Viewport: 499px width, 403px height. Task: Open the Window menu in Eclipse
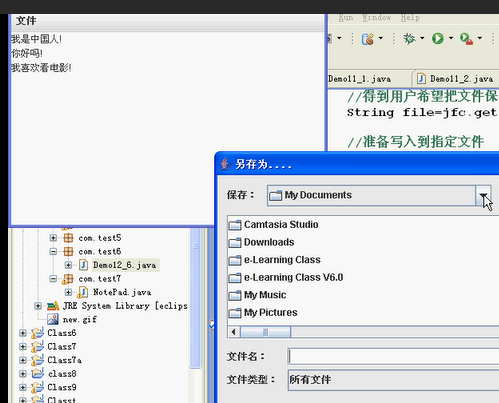click(x=377, y=17)
